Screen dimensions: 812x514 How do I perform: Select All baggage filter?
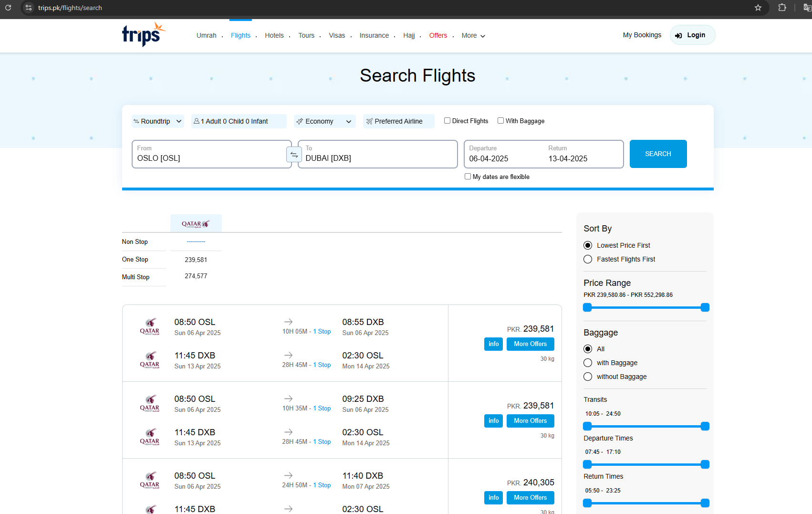pyautogui.click(x=588, y=349)
